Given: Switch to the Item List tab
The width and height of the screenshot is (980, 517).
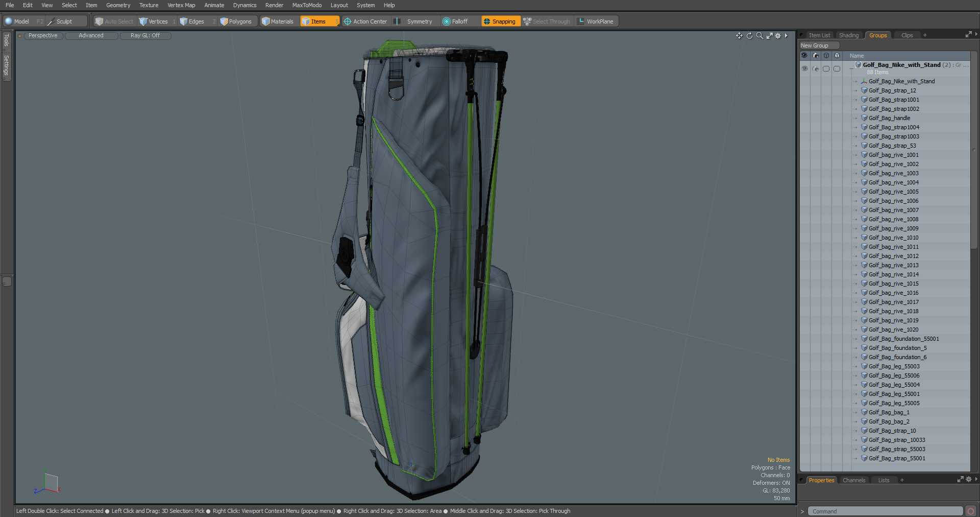Looking at the screenshot, I should point(819,35).
